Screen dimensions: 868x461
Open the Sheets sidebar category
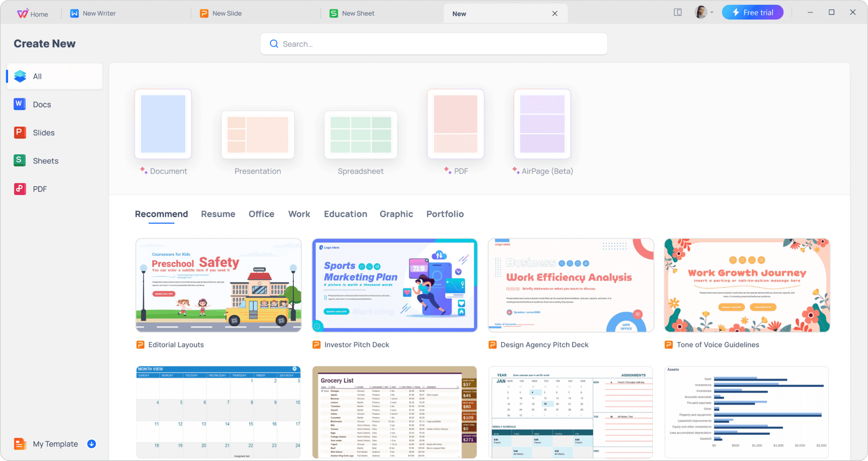pyautogui.click(x=45, y=161)
